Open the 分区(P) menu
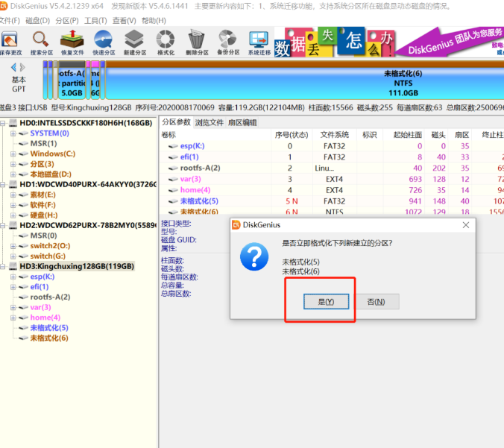 pyautogui.click(x=67, y=21)
